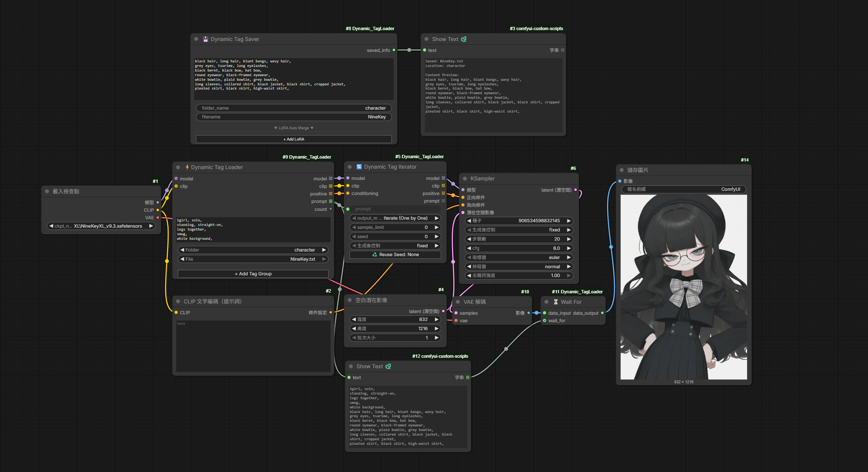Image resolution: width=868 pixels, height=472 pixels.
Task: Click the data_output slot on Wait For
Action: click(x=602, y=313)
